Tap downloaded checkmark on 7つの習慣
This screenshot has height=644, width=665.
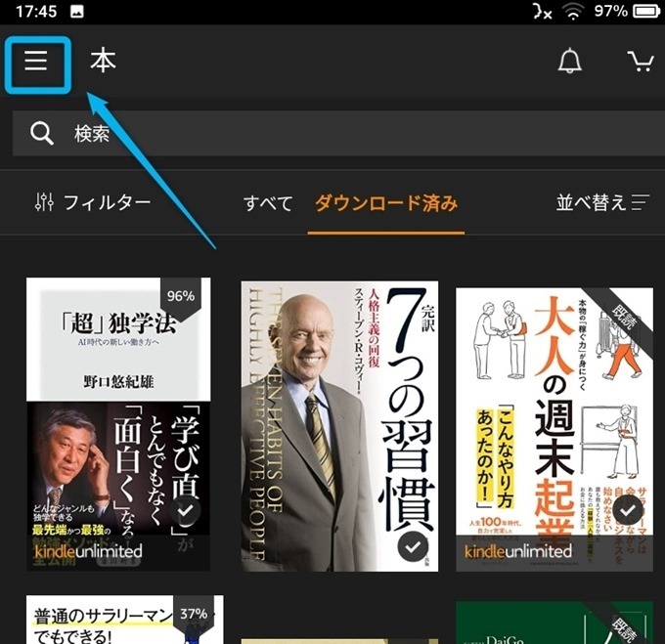(413, 546)
